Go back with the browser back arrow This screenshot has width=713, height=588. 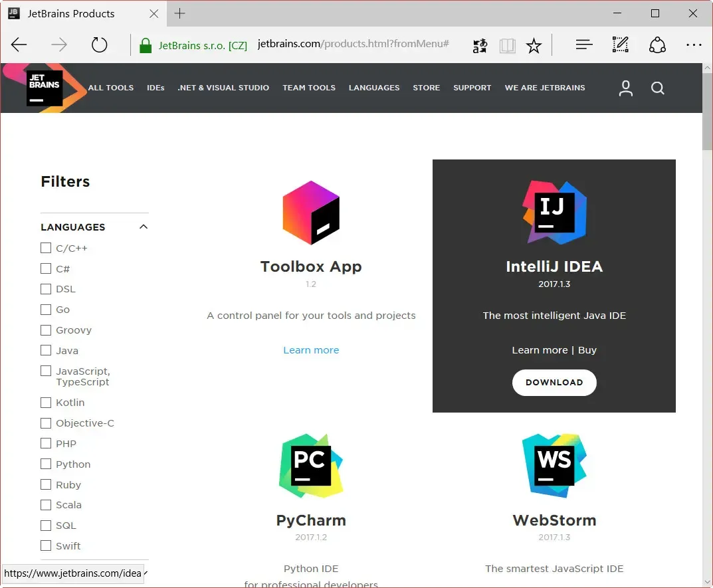(19, 45)
